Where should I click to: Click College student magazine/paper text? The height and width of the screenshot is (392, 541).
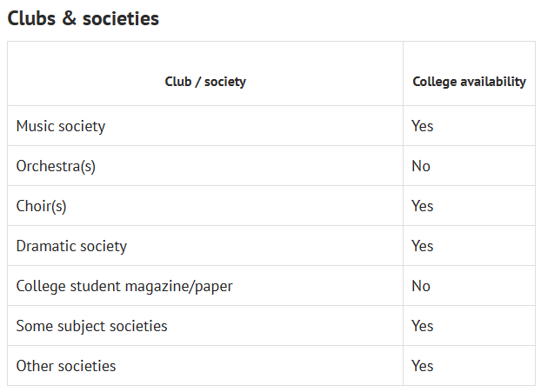pos(124,286)
